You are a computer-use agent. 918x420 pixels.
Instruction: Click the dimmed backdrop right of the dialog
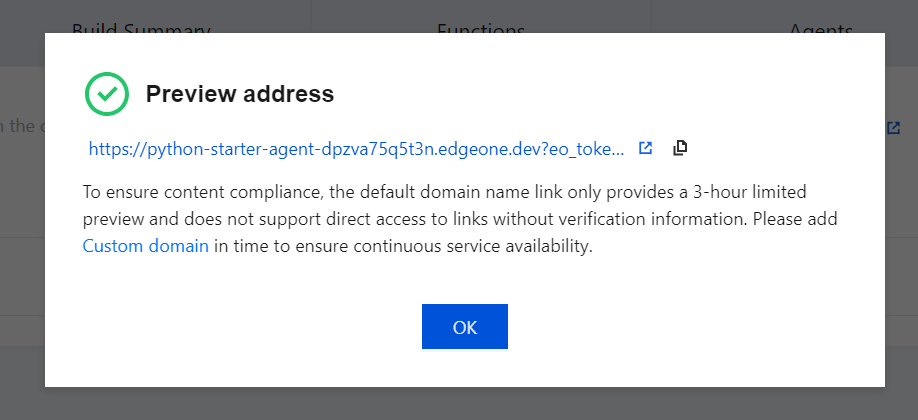click(x=902, y=234)
